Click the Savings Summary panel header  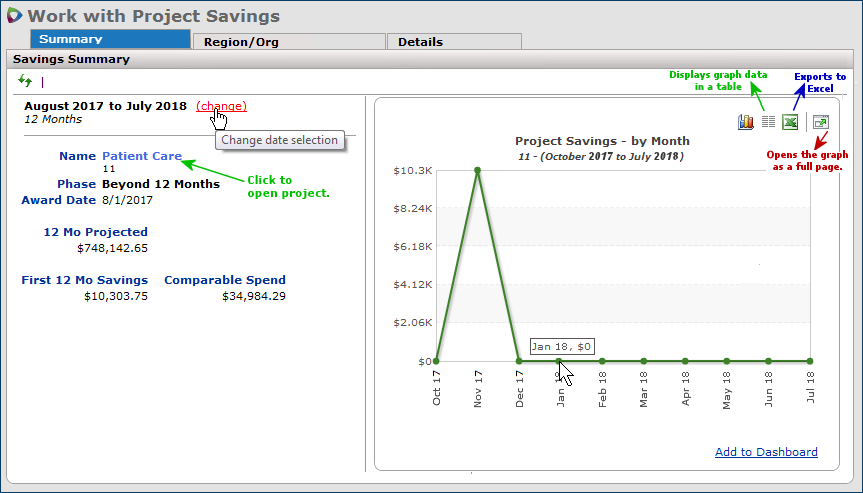[71, 59]
